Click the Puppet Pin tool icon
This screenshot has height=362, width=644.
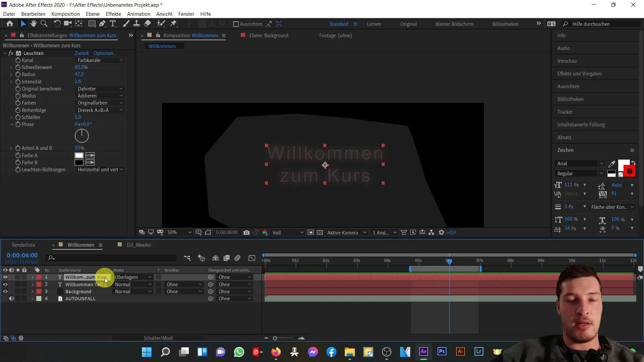[174, 24]
